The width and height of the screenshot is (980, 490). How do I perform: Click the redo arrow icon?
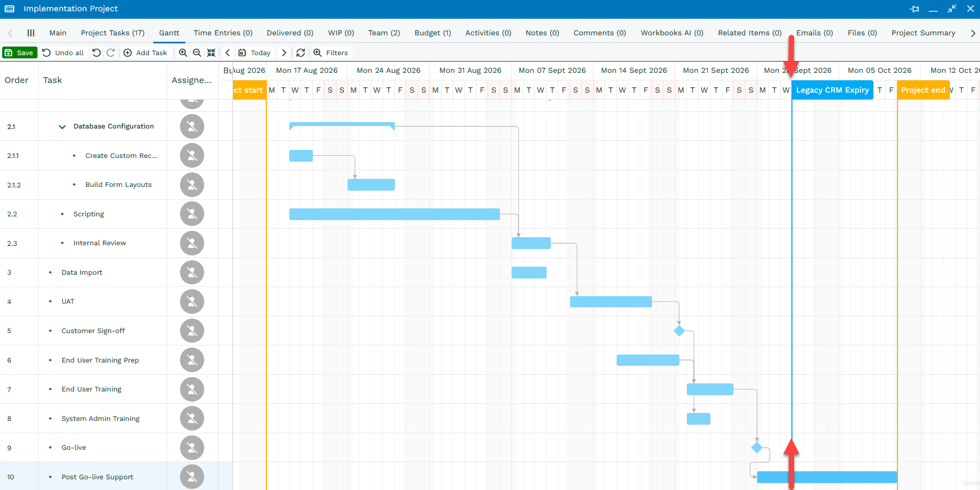pyautogui.click(x=110, y=52)
